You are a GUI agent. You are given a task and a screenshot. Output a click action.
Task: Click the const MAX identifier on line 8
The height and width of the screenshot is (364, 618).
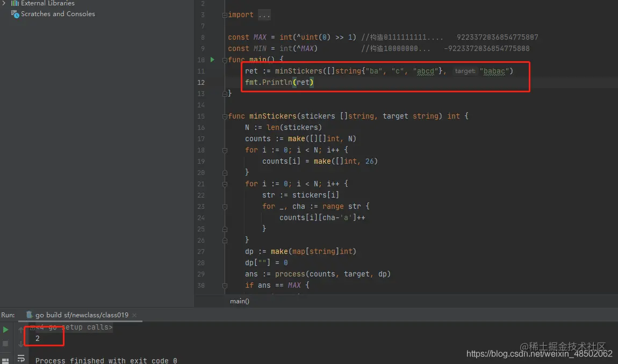pos(260,37)
